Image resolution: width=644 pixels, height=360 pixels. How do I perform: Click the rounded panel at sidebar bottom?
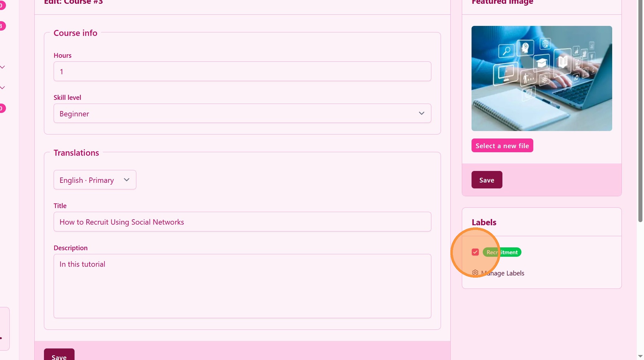[4, 328]
